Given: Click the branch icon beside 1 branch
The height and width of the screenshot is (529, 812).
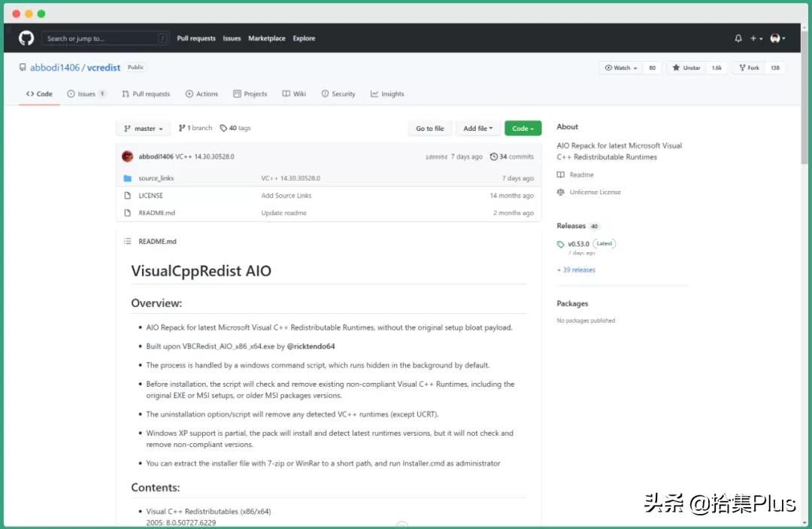Looking at the screenshot, I should coord(182,128).
